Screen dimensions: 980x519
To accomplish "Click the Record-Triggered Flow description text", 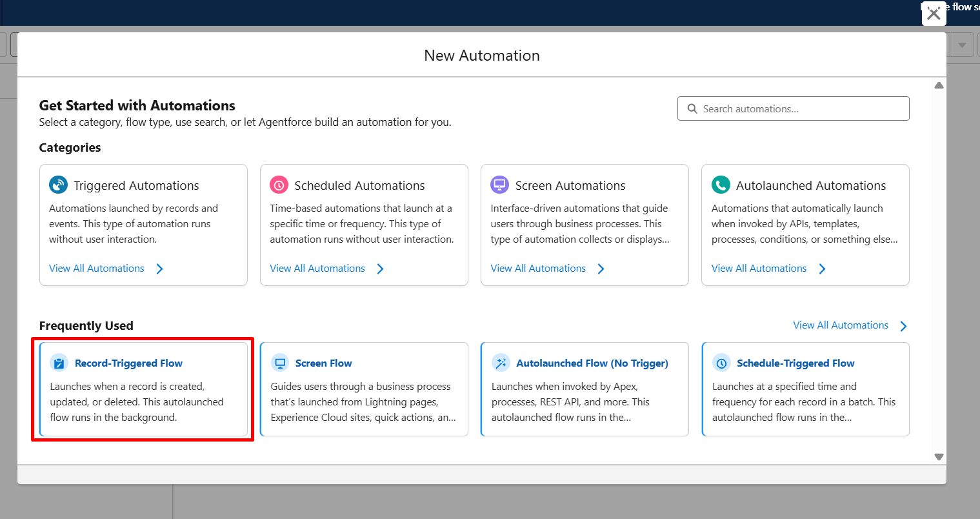I will pos(137,402).
